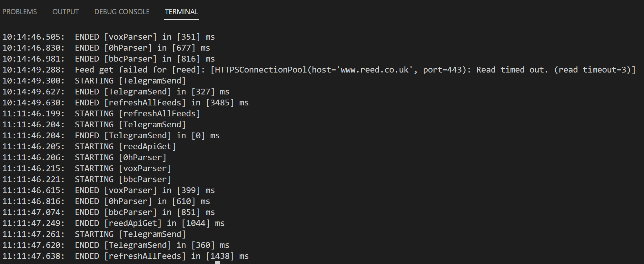Select the DEBUG CONSOLE tab
Viewport: 644px width, 264px height.
122,12
